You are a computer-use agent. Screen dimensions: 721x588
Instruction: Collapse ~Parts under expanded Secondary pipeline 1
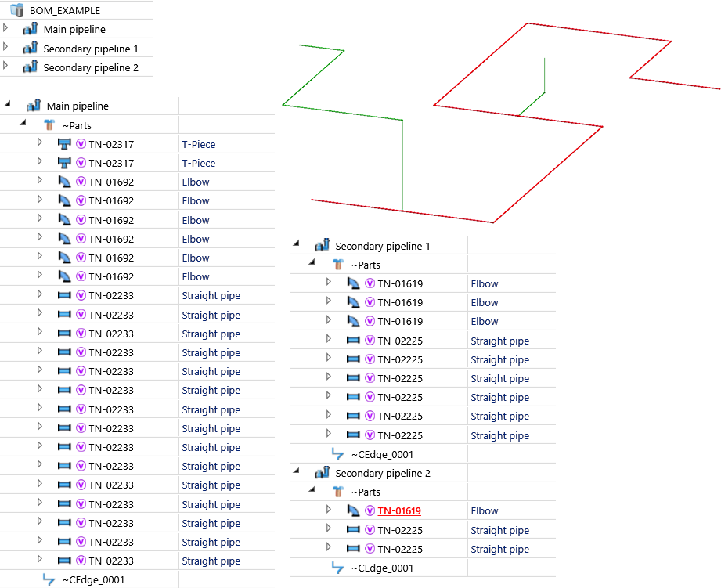click(312, 262)
